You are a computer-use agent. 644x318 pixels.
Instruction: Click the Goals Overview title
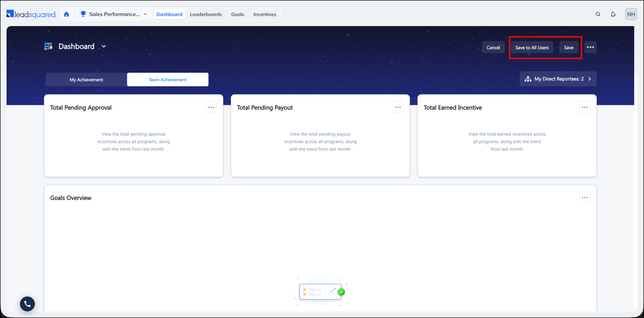tap(71, 198)
